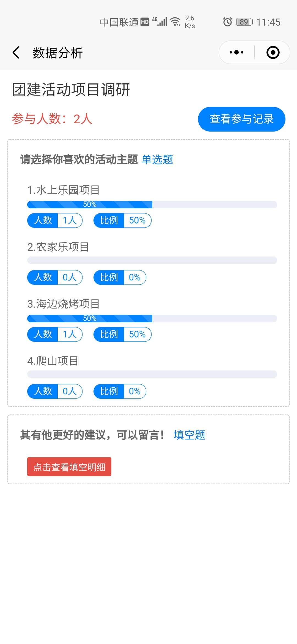The image size is (297, 644).
Task: Click 点击查看填空明细 button
Action: tap(69, 466)
